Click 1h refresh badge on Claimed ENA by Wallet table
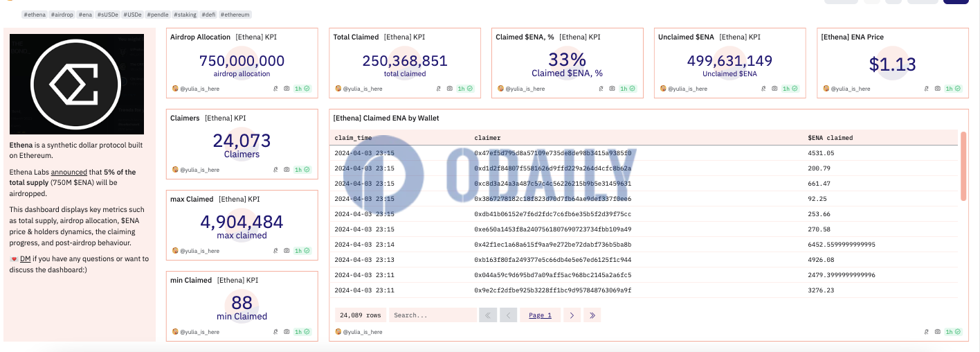The width and height of the screenshot is (980, 352). (952, 332)
